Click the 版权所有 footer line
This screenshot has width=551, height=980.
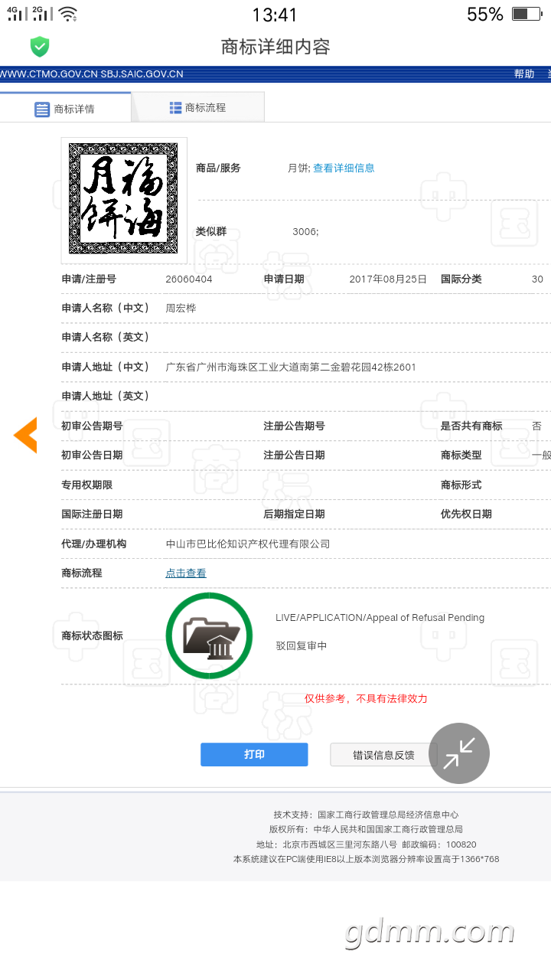pyautogui.click(x=366, y=829)
